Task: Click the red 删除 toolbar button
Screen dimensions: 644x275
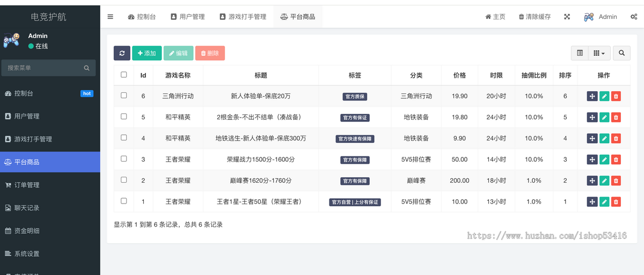Action: 210,53
